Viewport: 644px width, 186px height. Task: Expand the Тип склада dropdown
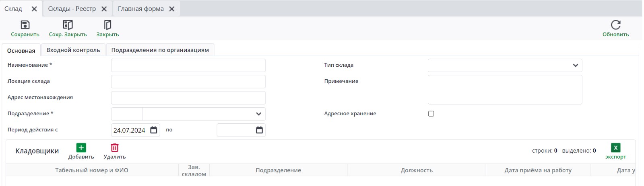click(575, 65)
